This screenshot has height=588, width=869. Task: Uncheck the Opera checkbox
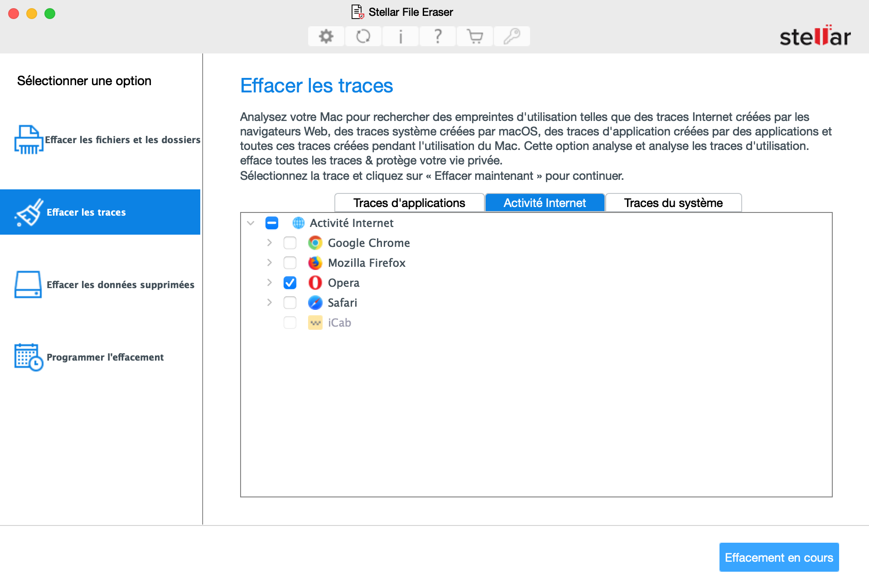pyautogui.click(x=290, y=283)
